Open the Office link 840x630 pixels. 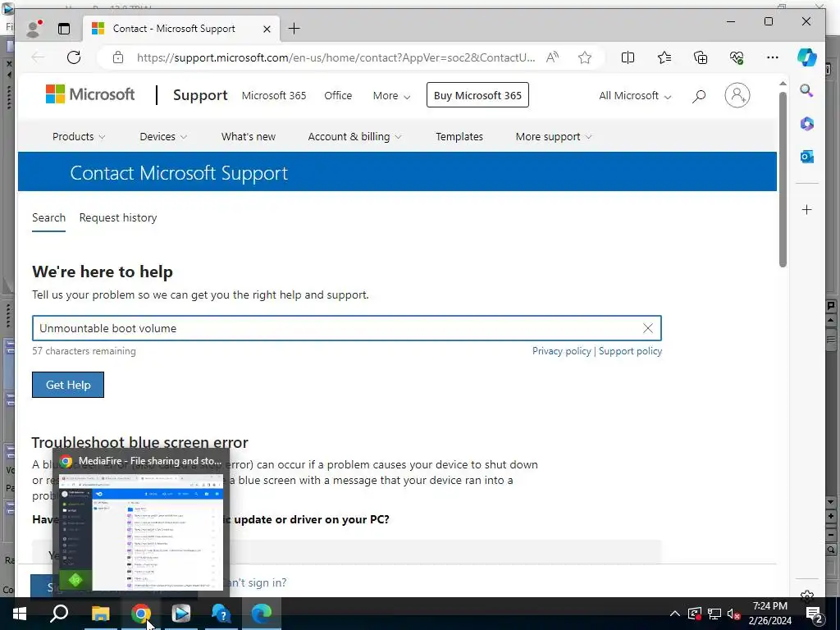coord(338,95)
